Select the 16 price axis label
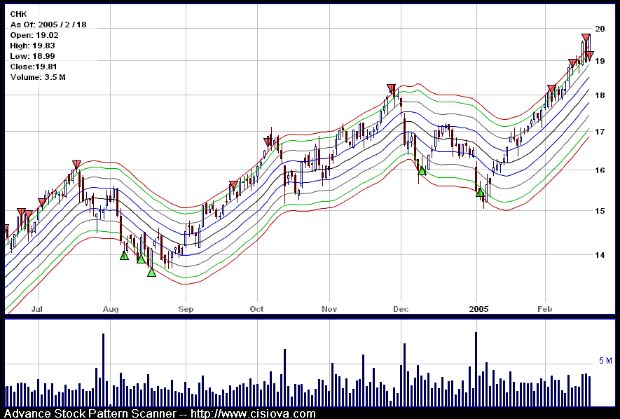 click(x=600, y=170)
